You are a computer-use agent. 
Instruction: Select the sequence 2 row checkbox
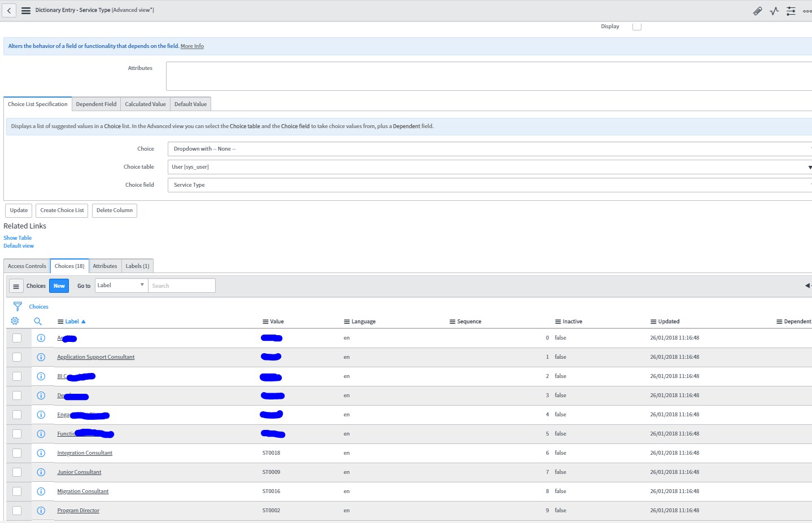[17, 376]
